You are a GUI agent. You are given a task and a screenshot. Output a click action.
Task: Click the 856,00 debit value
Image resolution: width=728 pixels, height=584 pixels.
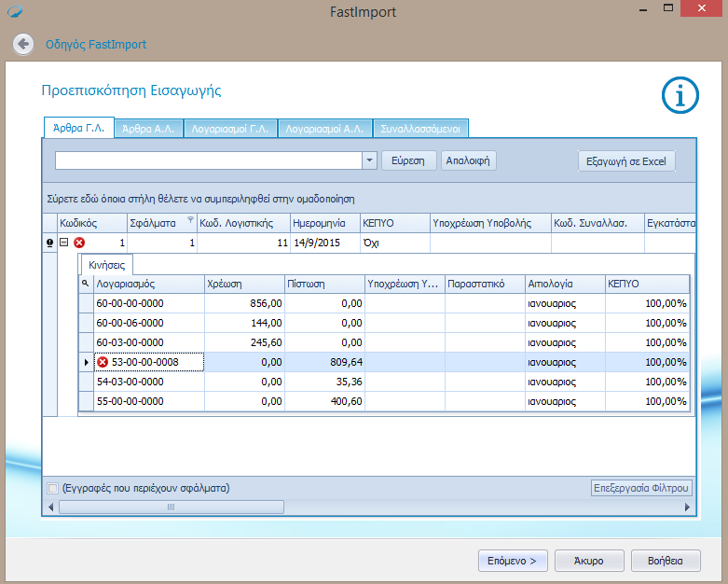point(266,303)
